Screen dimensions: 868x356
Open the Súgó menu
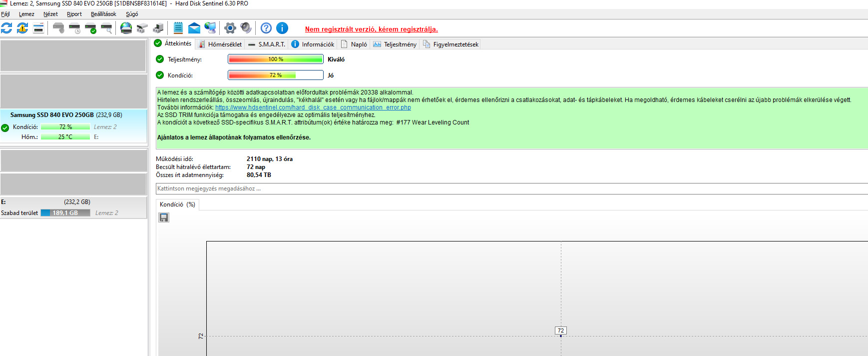click(x=132, y=14)
